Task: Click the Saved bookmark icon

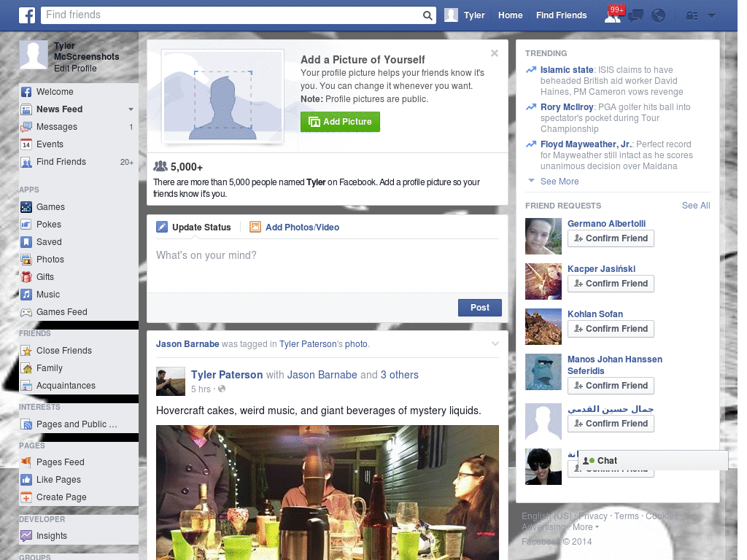Action: [26, 242]
